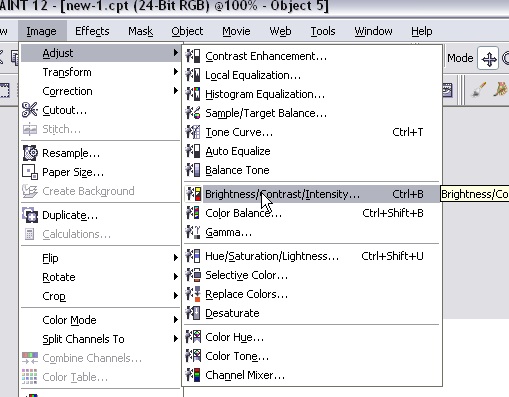Screen dimensions: 509x397
Task: Click the Gamma icon
Action: pyautogui.click(x=193, y=232)
